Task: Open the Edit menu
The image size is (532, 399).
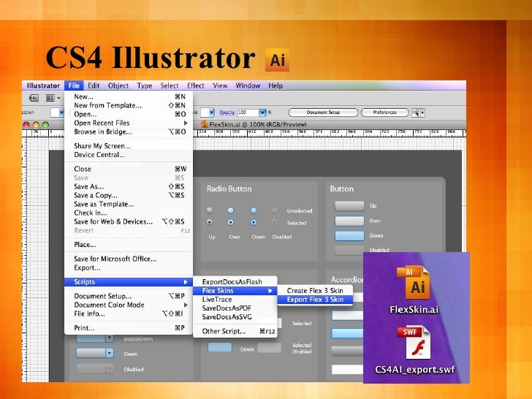Action: (94, 85)
